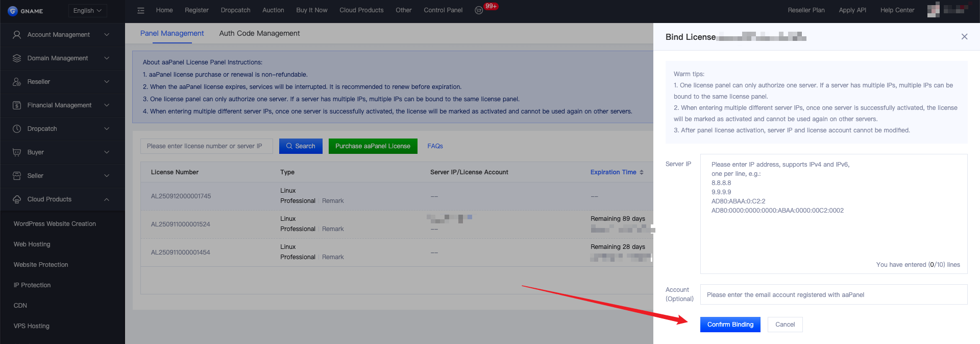Open Website Protection in sidebar

[x=41, y=265]
